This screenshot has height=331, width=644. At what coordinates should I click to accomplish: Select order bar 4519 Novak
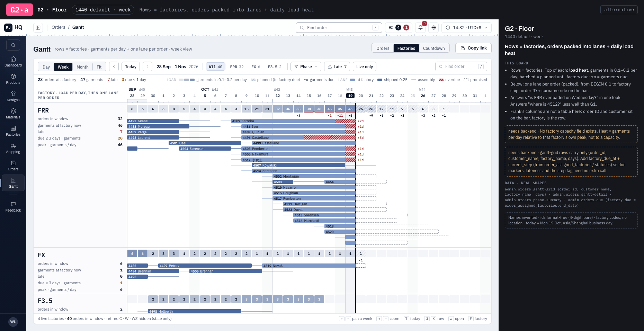pyautogui.click(x=309, y=266)
